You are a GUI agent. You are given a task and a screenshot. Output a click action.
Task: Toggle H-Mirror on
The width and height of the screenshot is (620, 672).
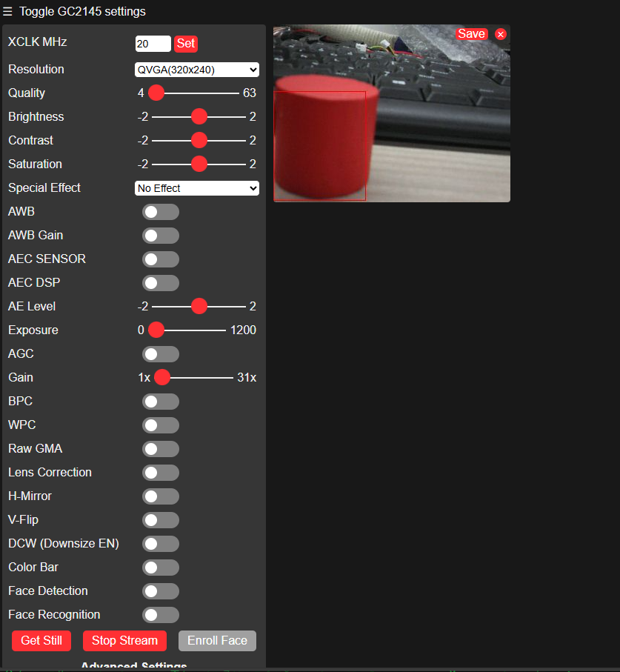(x=161, y=496)
